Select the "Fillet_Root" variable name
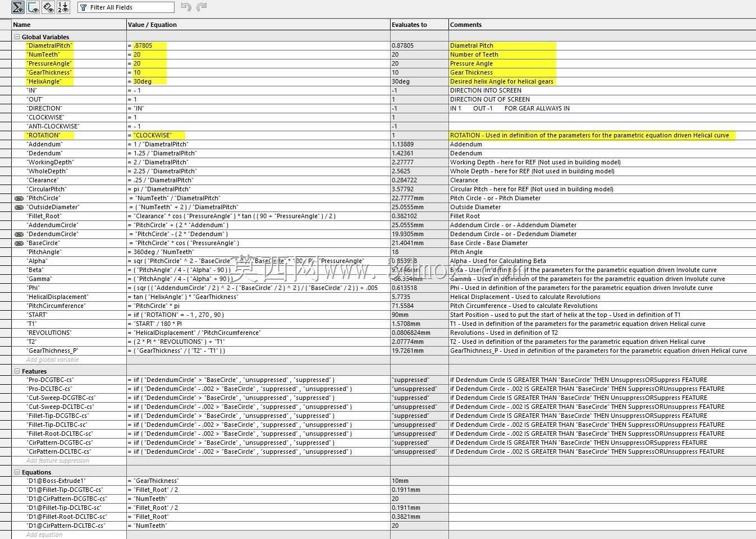The height and width of the screenshot is (539, 756). coord(44,216)
